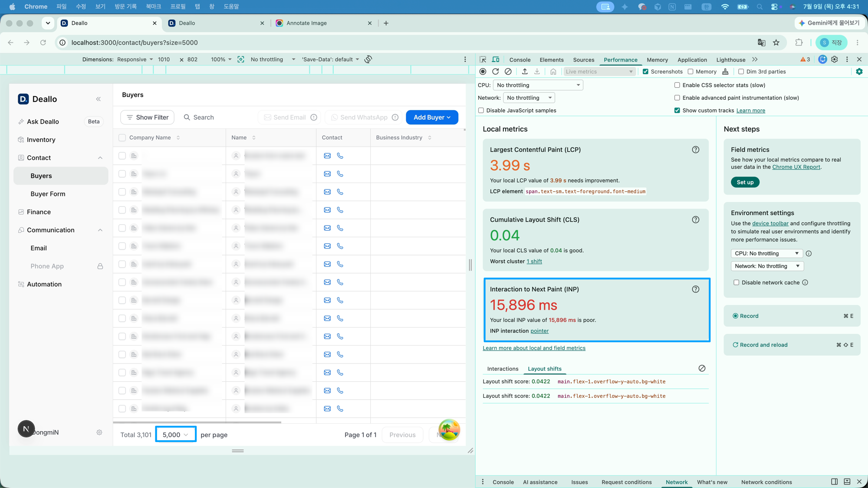
Task: Click the upload profile icon
Action: (525, 72)
